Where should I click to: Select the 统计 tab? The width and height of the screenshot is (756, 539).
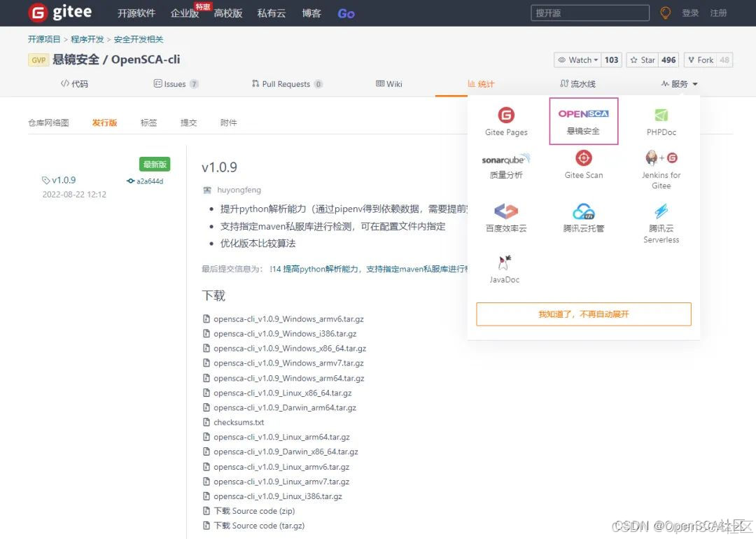click(481, 84)
